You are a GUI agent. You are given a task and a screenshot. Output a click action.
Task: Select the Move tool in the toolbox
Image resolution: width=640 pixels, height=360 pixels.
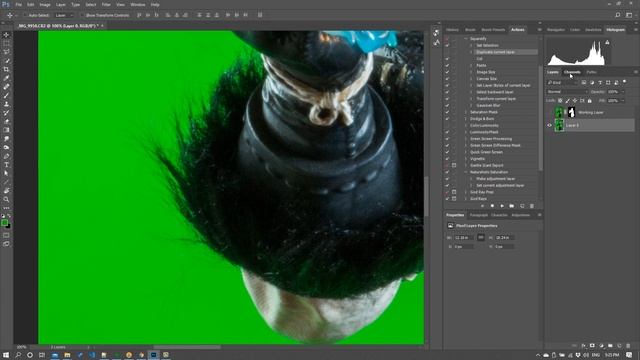pos(6,35)
